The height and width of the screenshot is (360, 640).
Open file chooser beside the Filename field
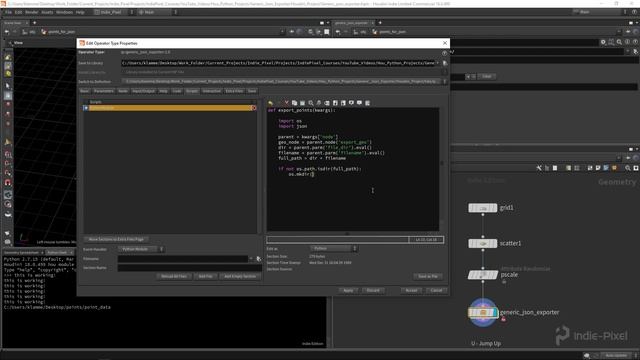[x=258, y=259]
